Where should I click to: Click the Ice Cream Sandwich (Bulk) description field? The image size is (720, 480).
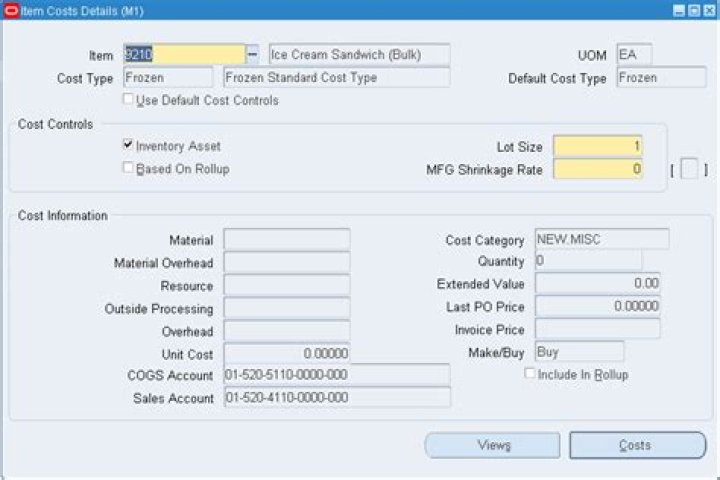360,55
